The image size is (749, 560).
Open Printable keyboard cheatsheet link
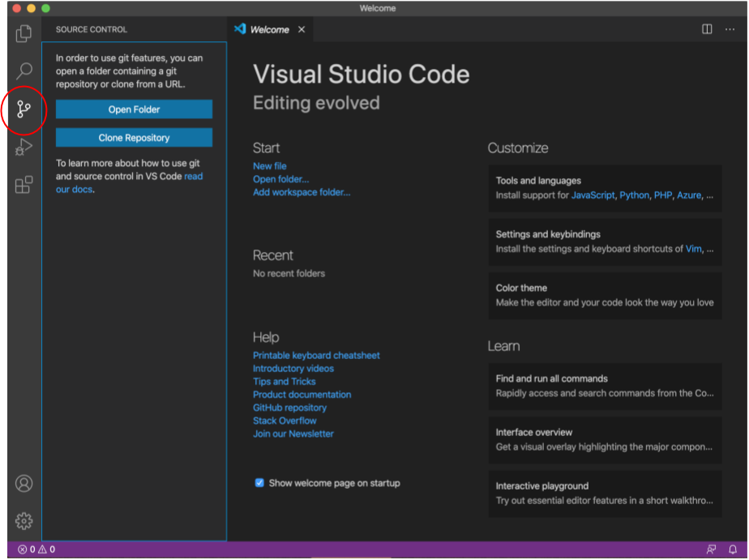click(316, 356)
